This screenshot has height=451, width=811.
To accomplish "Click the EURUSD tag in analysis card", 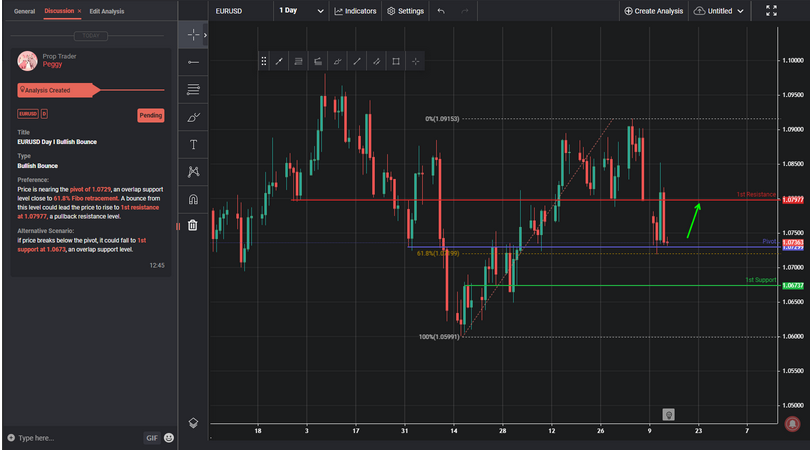I will pos(28,114).
